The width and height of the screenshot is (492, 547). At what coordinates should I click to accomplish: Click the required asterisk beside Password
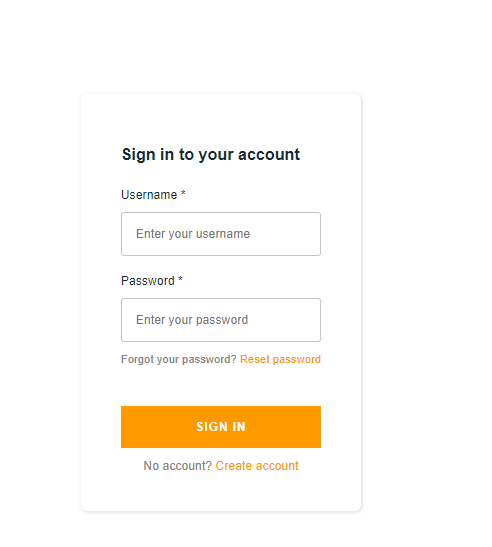180,279
